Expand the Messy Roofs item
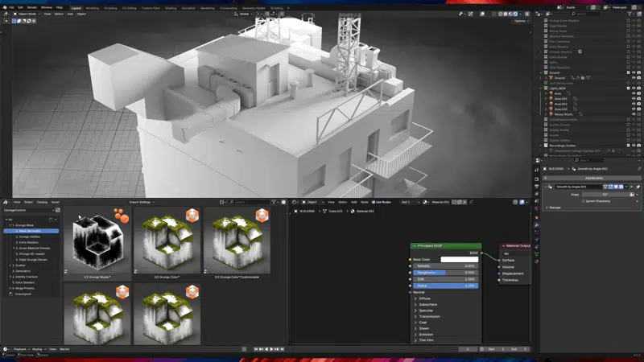 click(547, 114)
